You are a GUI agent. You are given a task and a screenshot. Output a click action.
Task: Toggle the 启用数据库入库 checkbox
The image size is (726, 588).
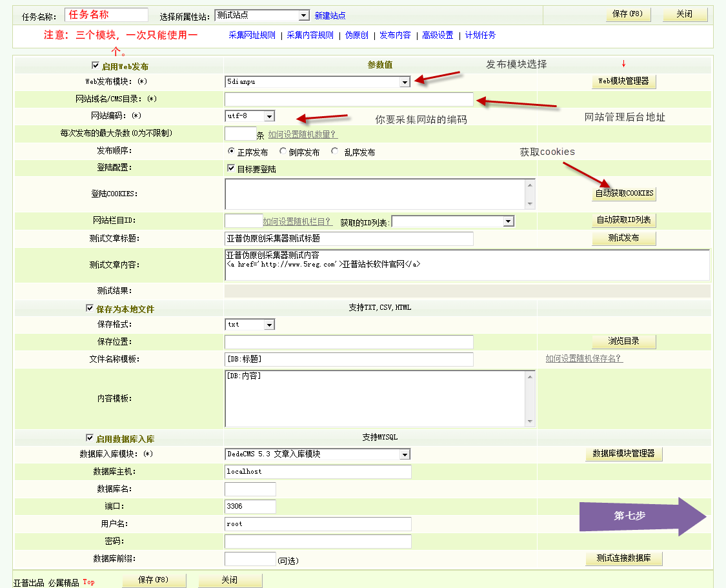click(90, 438)
